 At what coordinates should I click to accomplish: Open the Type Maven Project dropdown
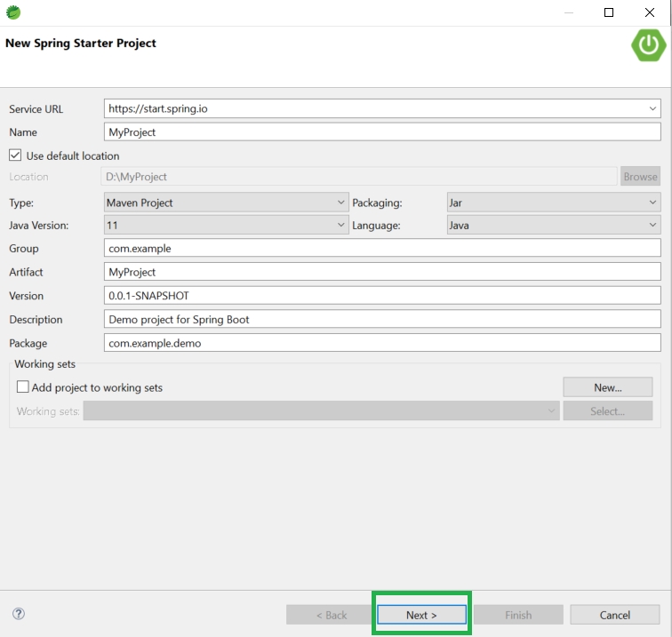pos(226,203)
